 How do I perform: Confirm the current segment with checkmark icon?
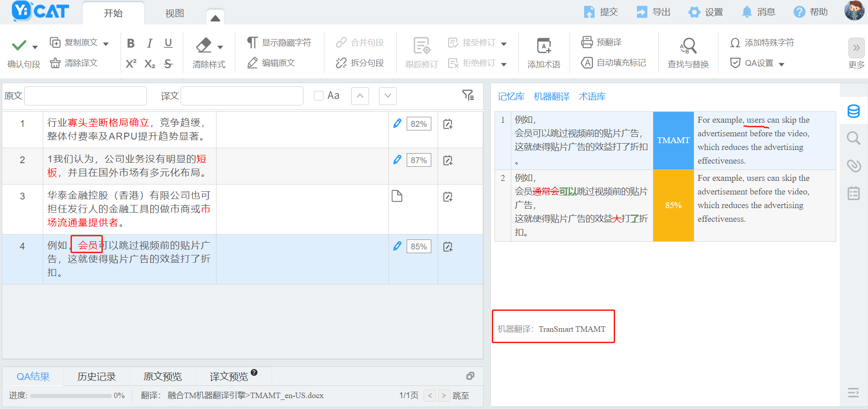pyautogui.click(x=18, y=45)
